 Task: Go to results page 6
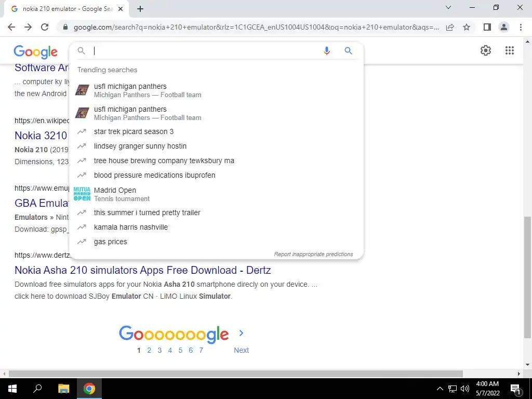(x=191, y=350)
